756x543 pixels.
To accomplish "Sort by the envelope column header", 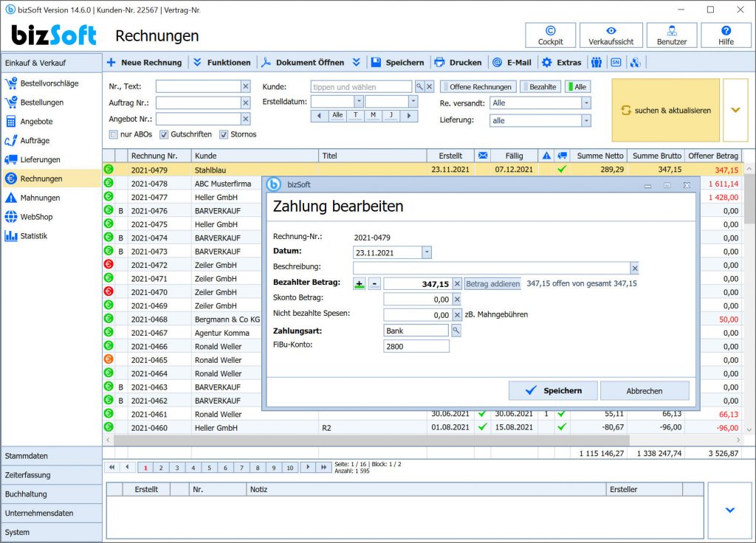I will point(483,156).
